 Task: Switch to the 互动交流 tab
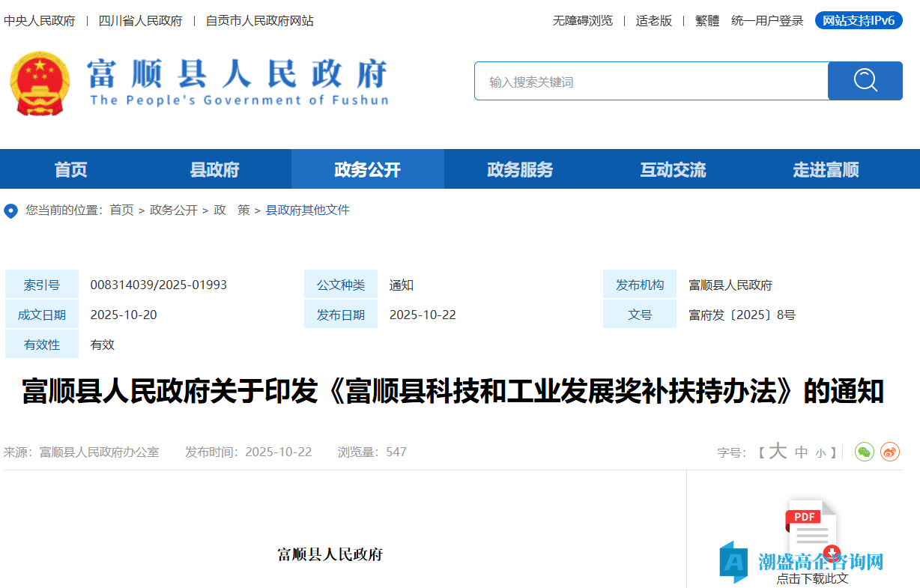tap(673, 169)
